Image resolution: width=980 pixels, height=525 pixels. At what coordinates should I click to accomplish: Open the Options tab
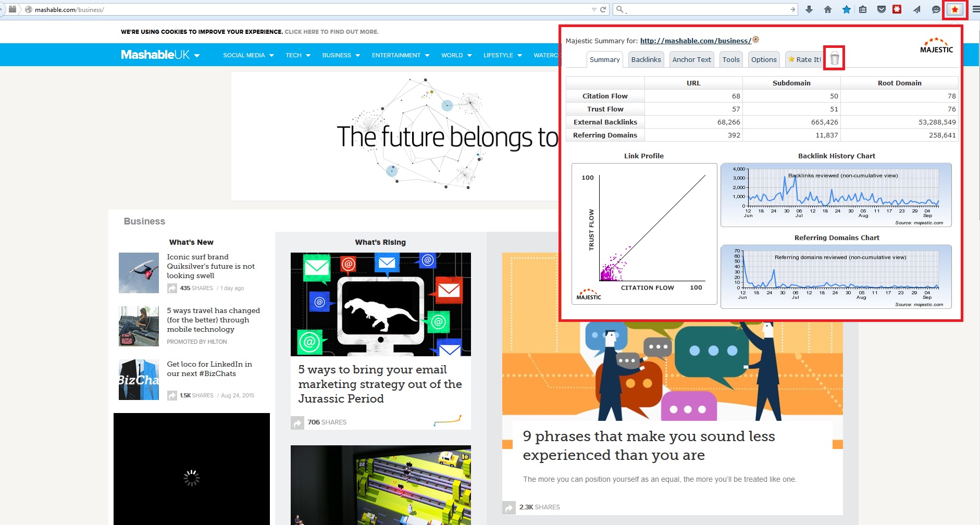click(x=764, y=59)
